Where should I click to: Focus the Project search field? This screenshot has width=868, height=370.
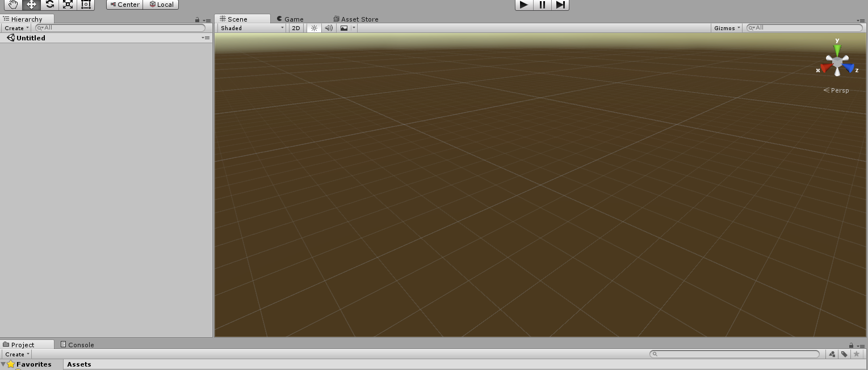click(735, 354)
